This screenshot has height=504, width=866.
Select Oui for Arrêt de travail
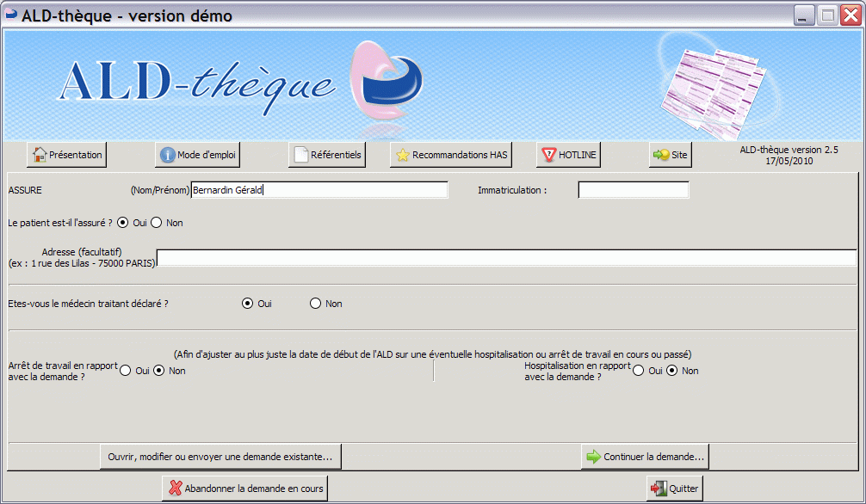coord(126,371)
